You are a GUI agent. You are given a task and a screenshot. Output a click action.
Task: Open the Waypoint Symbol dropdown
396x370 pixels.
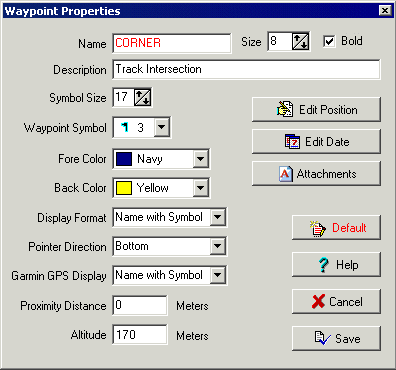(162, 127)
